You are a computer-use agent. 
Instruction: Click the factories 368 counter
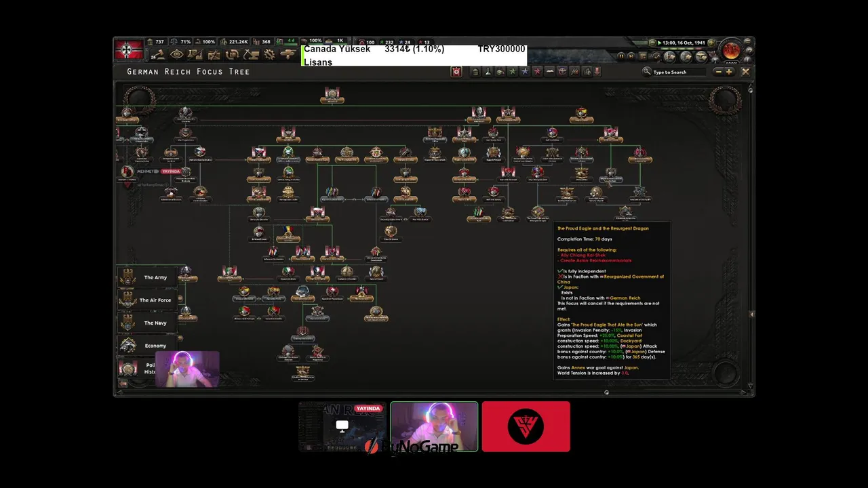(x=262, y=41)
